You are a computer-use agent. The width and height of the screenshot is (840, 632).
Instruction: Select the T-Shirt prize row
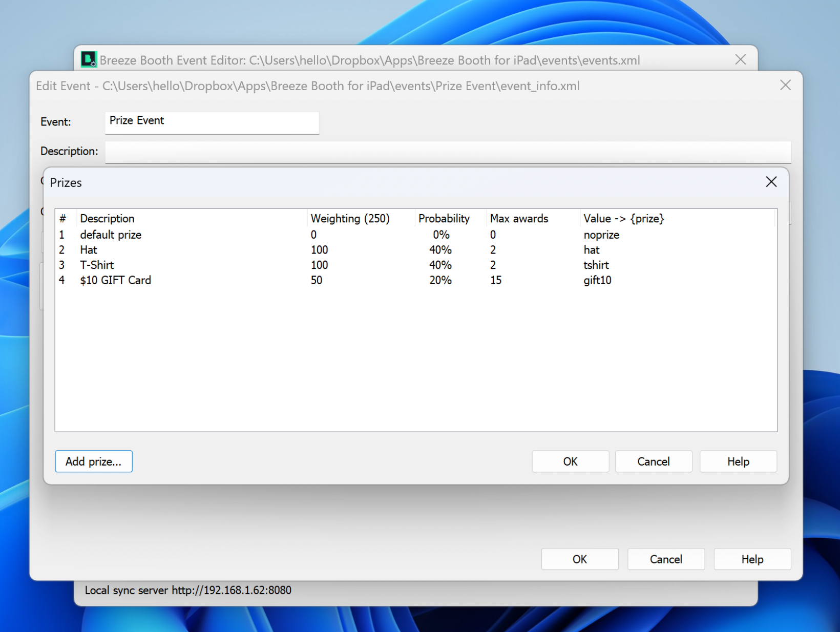(x=97, y=265)
